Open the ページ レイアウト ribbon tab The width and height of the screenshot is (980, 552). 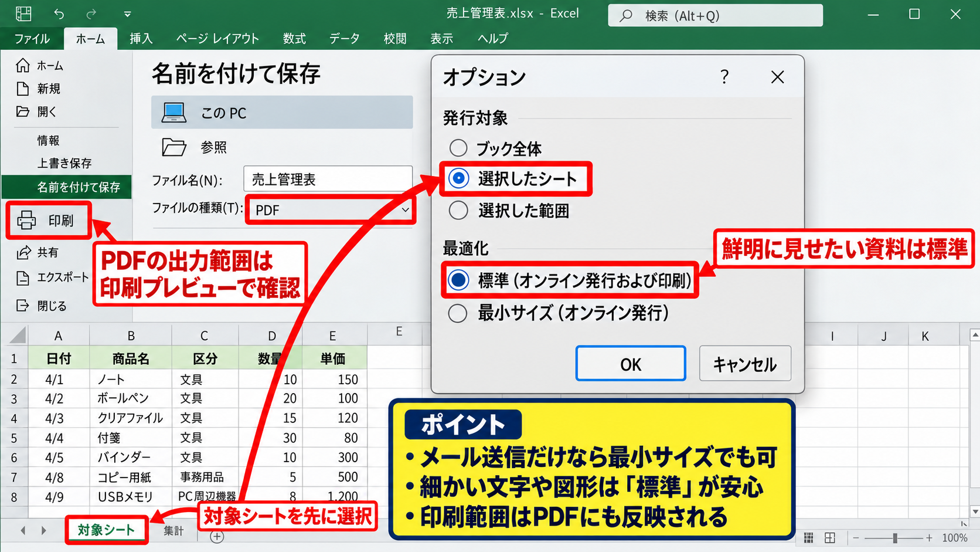point(217,39)
